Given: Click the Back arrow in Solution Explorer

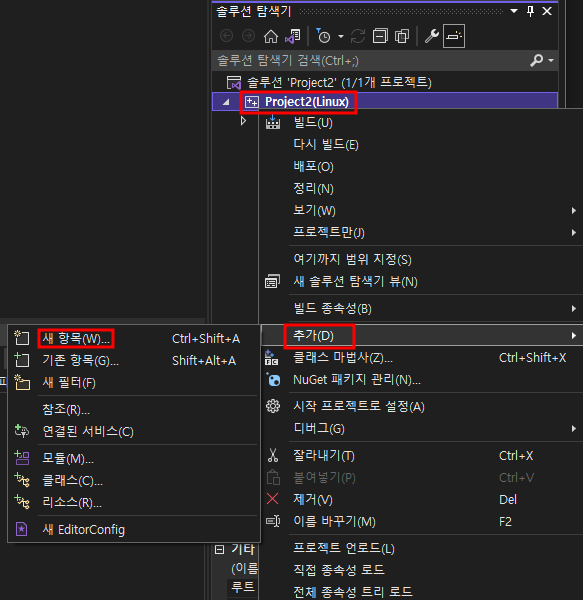Looking at the screenshot, I should 226,36.
